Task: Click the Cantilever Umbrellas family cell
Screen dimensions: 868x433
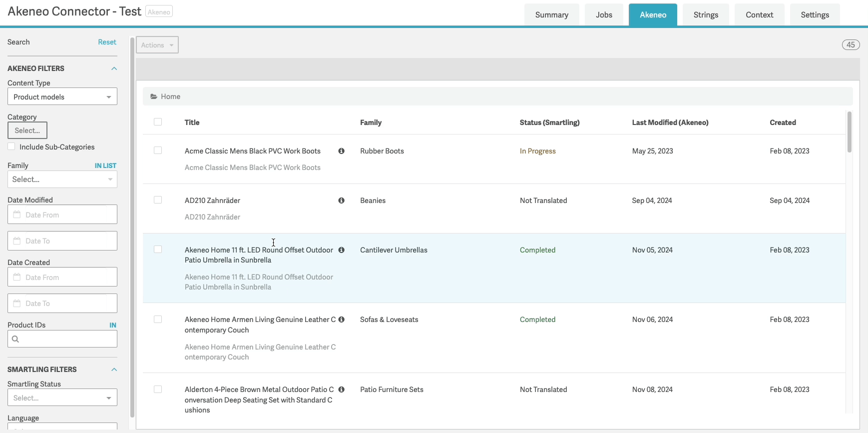Action: click(394, 250)
